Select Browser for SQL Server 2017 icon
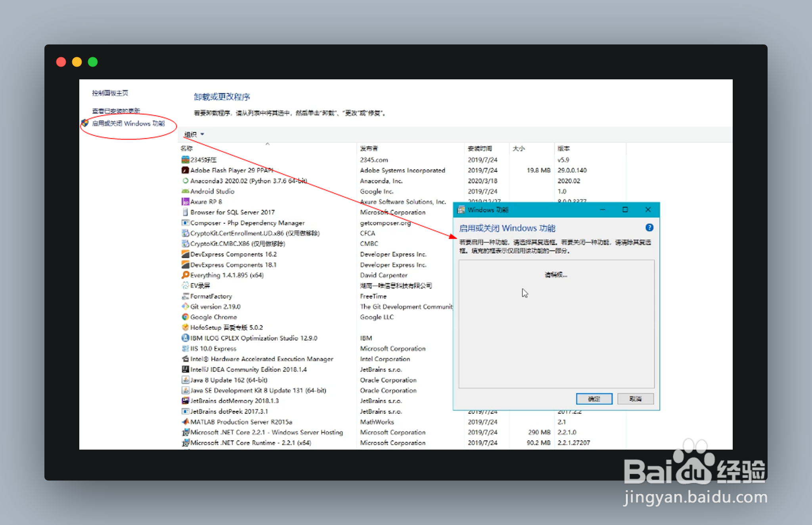812x525 pixels. point(185,212)
